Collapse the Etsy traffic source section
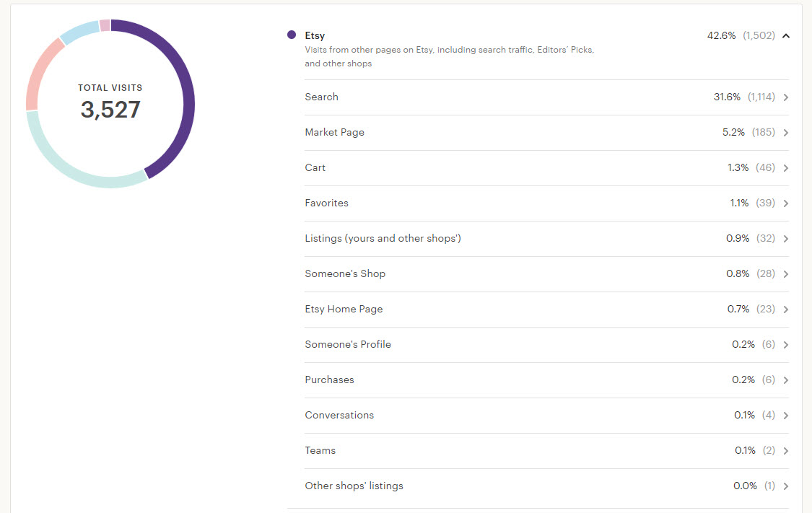 point(785,35)
